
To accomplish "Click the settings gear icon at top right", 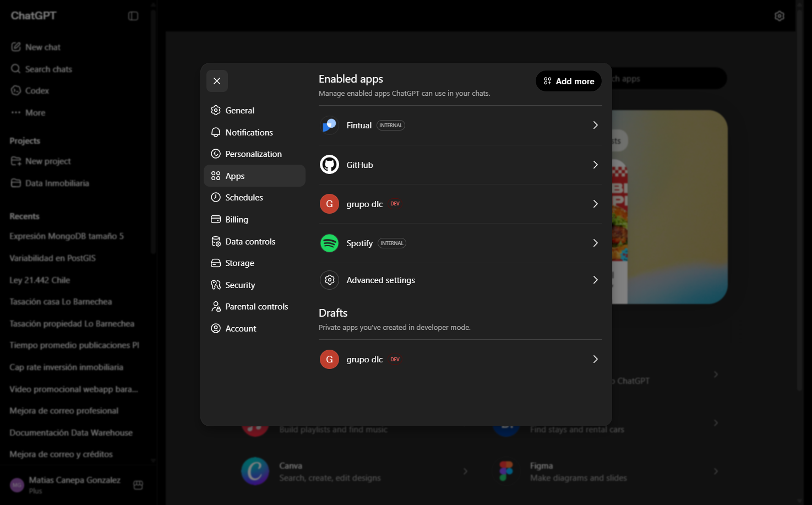I will [779, 16].
